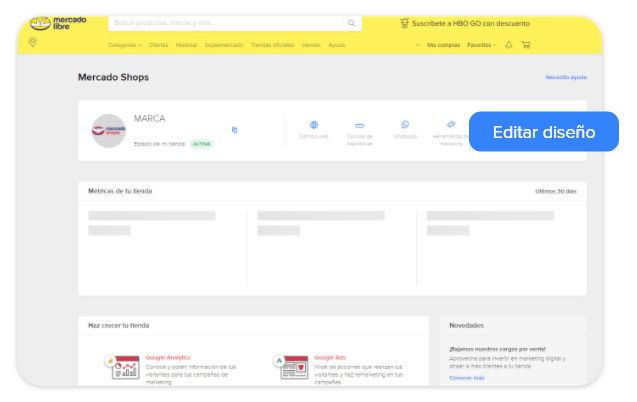The image size is (637, 402).
Task: Open Dominio web globe icon
Action: pos(314,125)
